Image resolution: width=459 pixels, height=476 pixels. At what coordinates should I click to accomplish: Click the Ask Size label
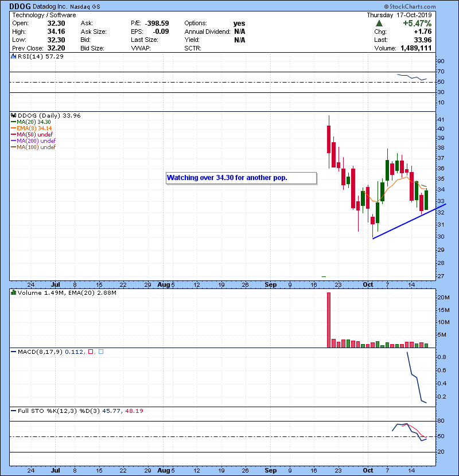94,32
